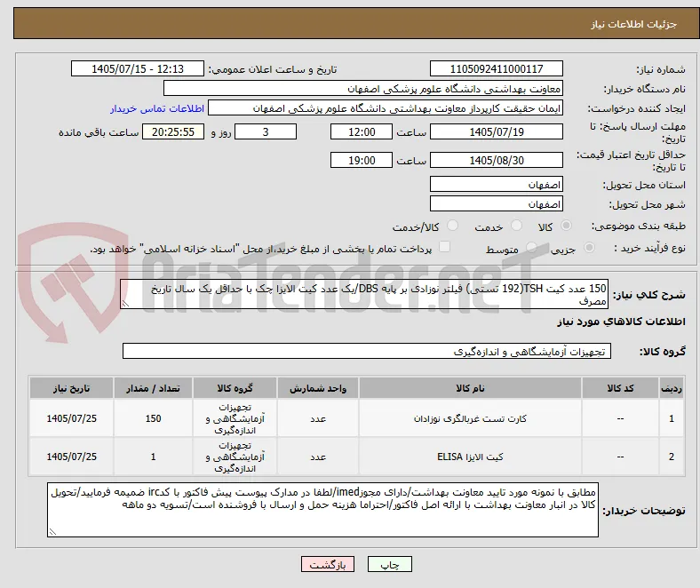The height and width of the screenshot is (588, 700).
Task: Click the نام کالا column header
Action: click(x=470, y=388)
